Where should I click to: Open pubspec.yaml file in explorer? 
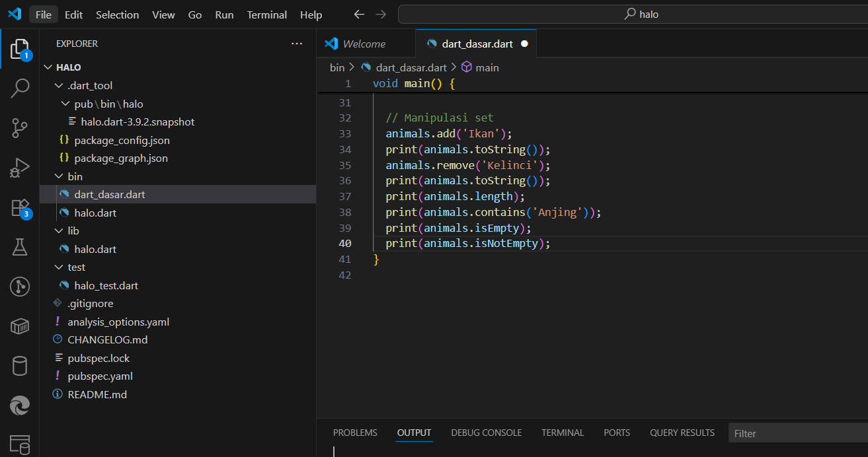pyautogui.click(x=100, y=376)
